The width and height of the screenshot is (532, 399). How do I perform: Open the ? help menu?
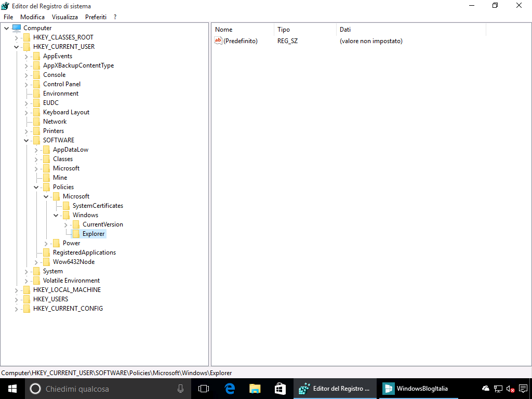click(x=115, y=17)
